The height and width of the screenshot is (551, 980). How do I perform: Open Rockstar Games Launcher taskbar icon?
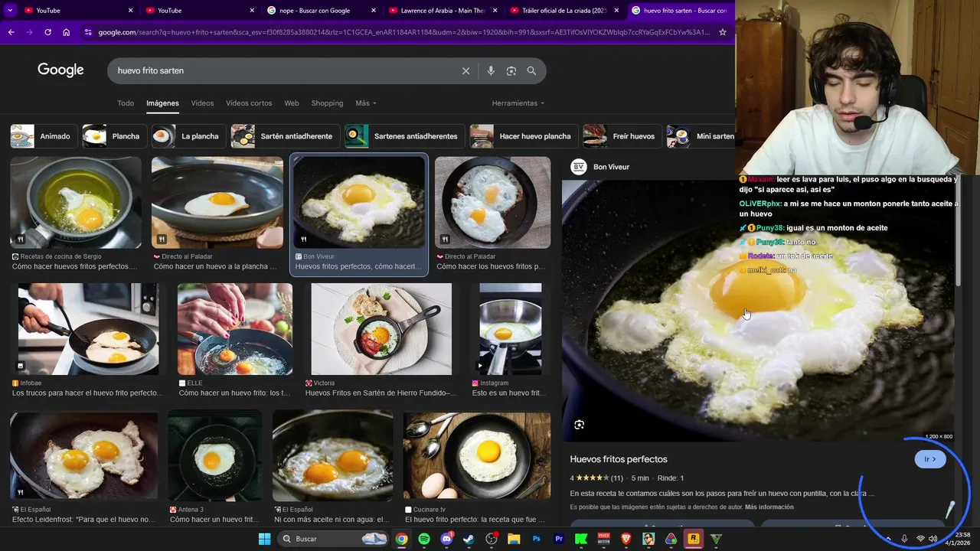694,539
